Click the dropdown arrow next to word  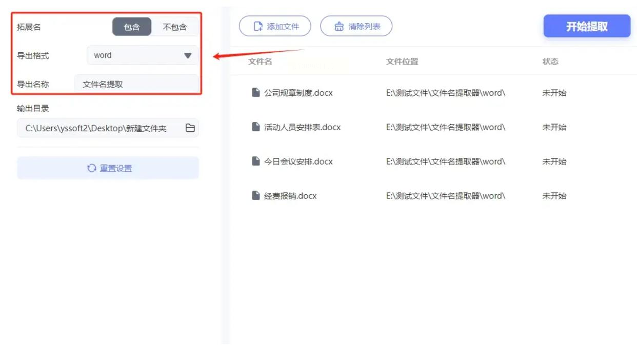188,55
